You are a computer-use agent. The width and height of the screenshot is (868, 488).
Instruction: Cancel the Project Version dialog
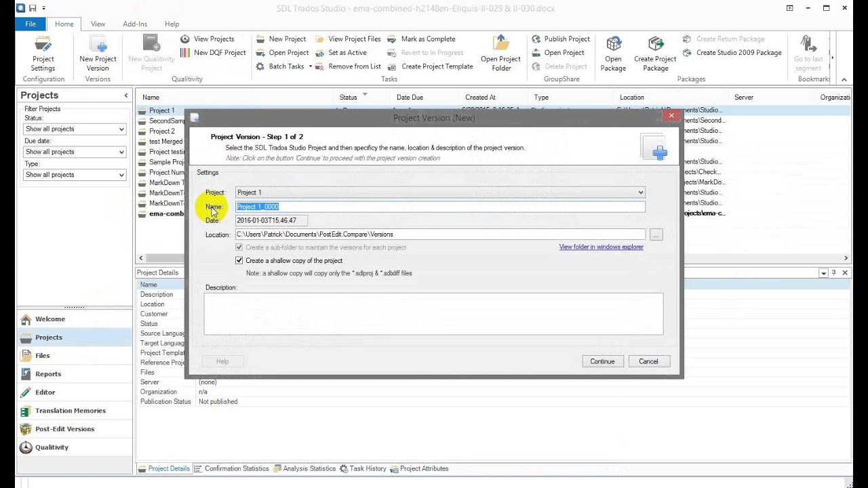[x=649, y=361]
